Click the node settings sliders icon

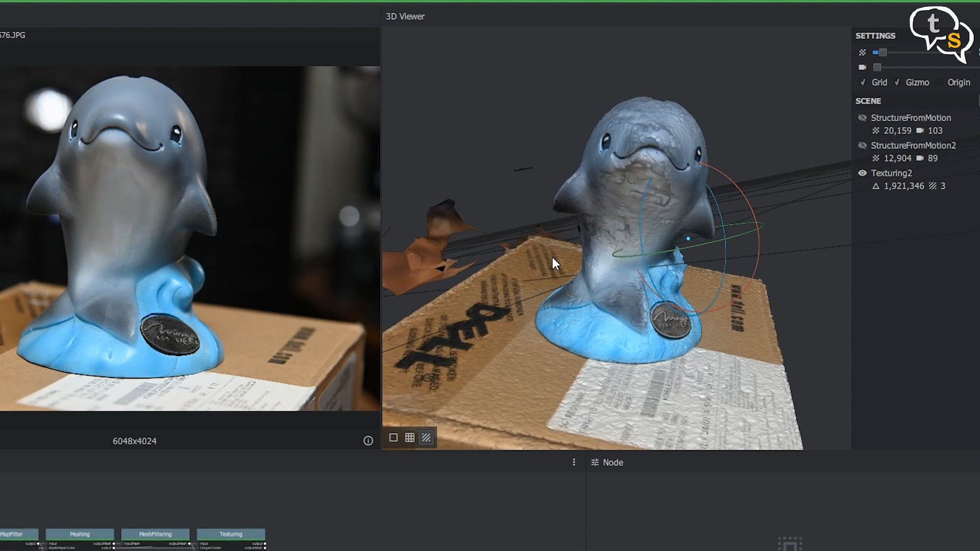click(595, 462)
